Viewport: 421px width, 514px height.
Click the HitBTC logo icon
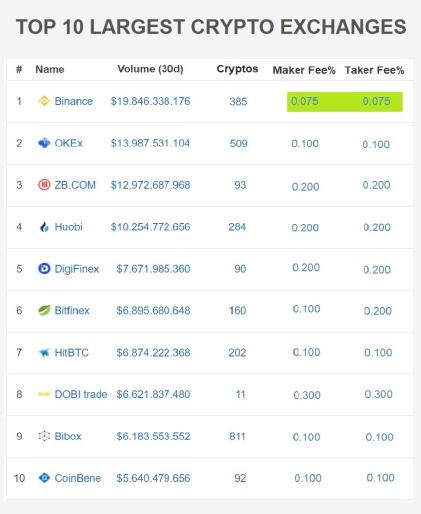point(44,352)
